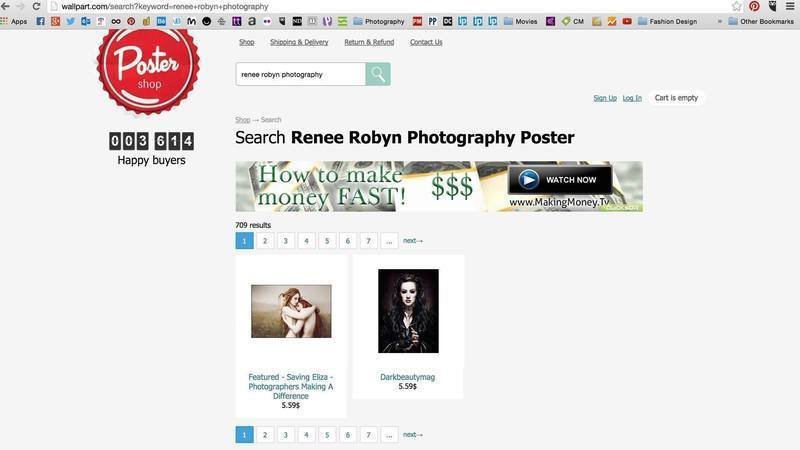Click the search keyword input field

(300, 74)
